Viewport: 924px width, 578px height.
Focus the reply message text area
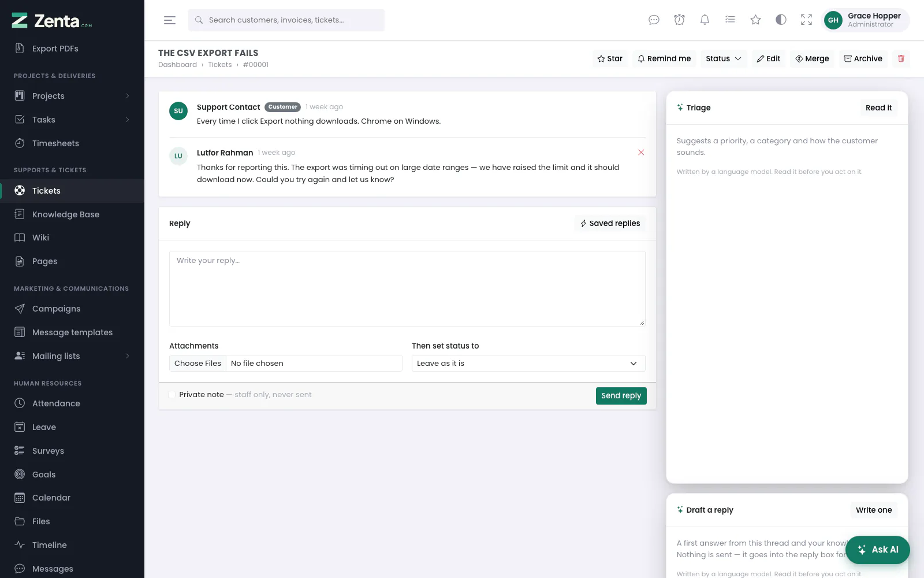[x=407, y=288]
